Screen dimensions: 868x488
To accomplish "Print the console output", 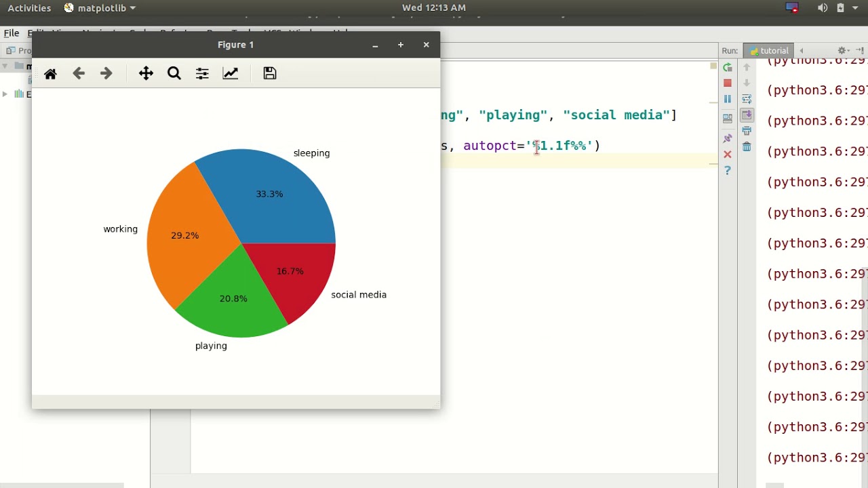I will (747, 131).
